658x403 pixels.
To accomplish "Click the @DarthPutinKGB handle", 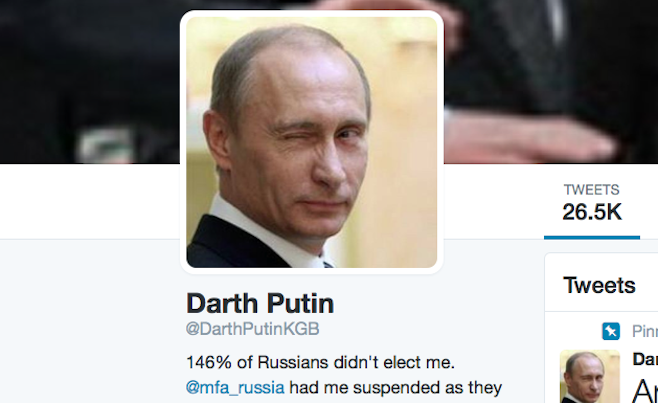I will (253, 329).
